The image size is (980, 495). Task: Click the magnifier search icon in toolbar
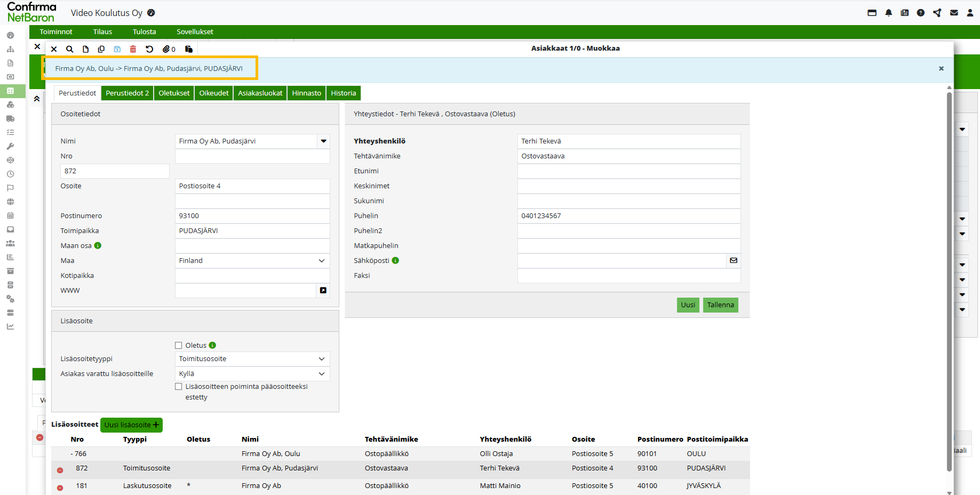(69, 49)
